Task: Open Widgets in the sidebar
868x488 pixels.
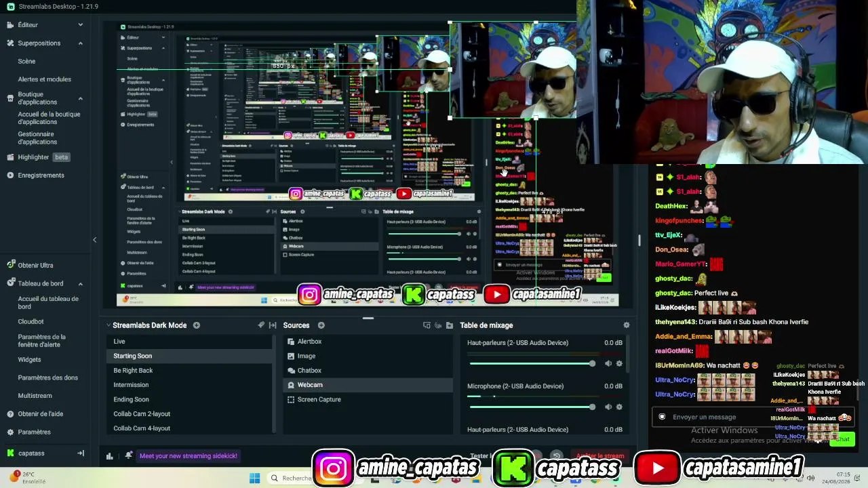Action: tap(29, 360)
